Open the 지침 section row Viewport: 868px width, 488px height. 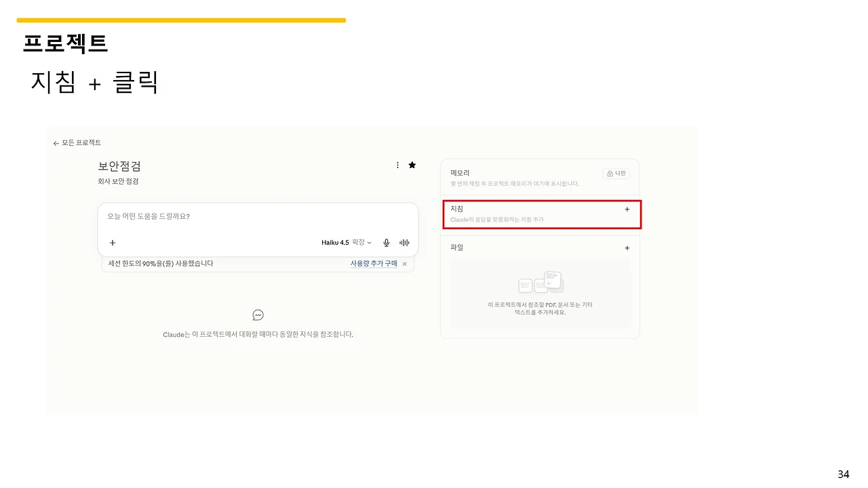click(x=542, y=214)
